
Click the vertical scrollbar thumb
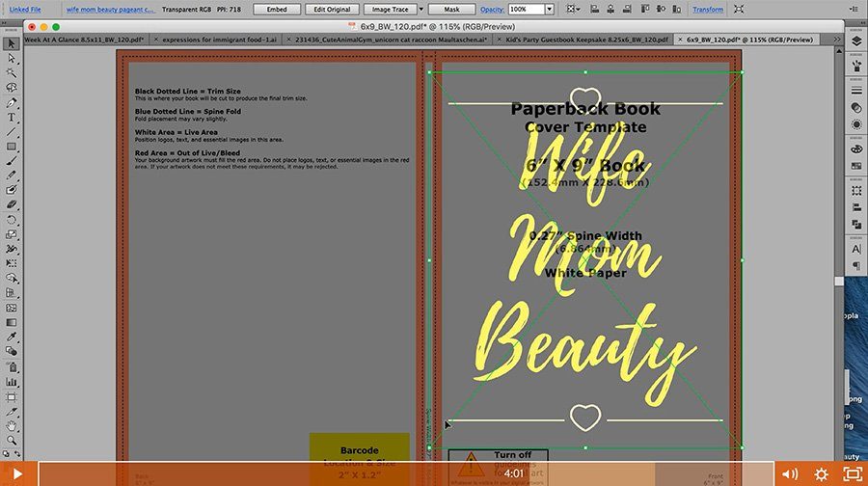point(839,282)
